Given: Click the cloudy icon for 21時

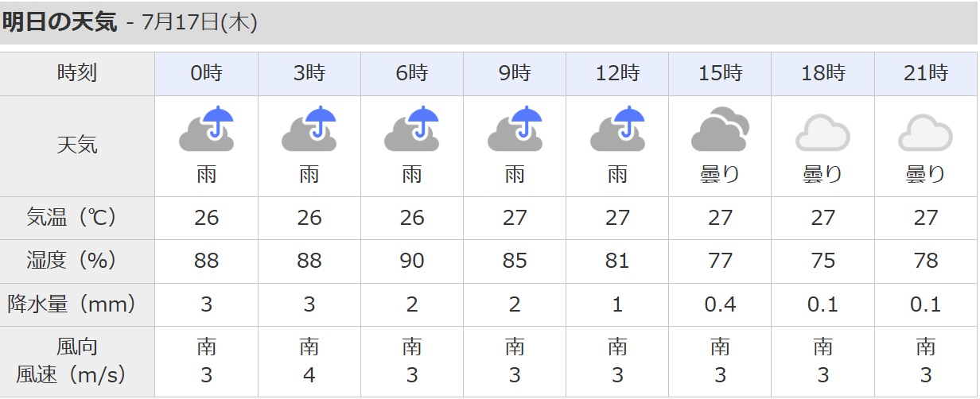Looking at the screenshot, I should click(x=925, y=133).
